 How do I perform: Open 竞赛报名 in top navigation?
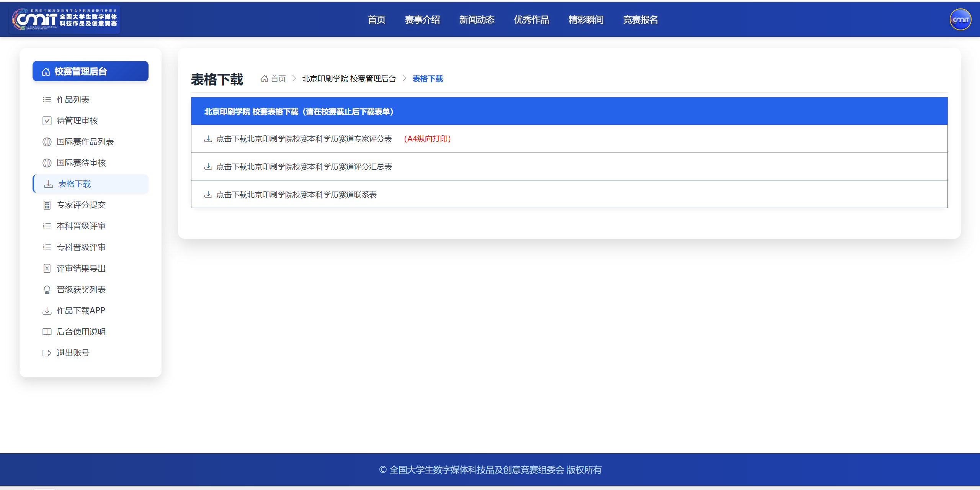pos(640,20)
